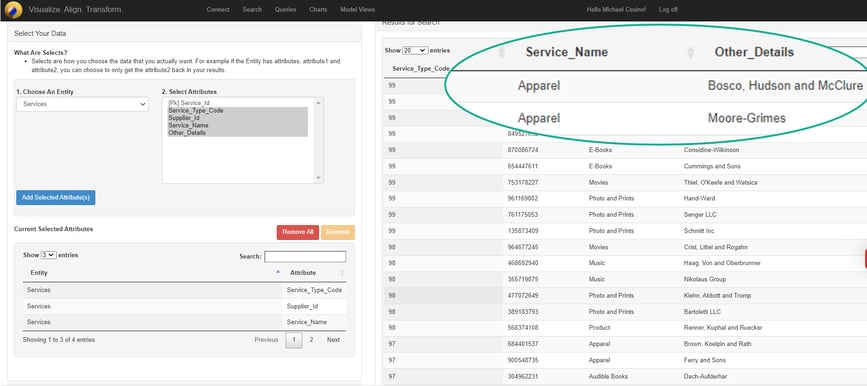The image size is (867, 386).
Task: Click Add Selected Attribute(s) button
Action: 56,197
